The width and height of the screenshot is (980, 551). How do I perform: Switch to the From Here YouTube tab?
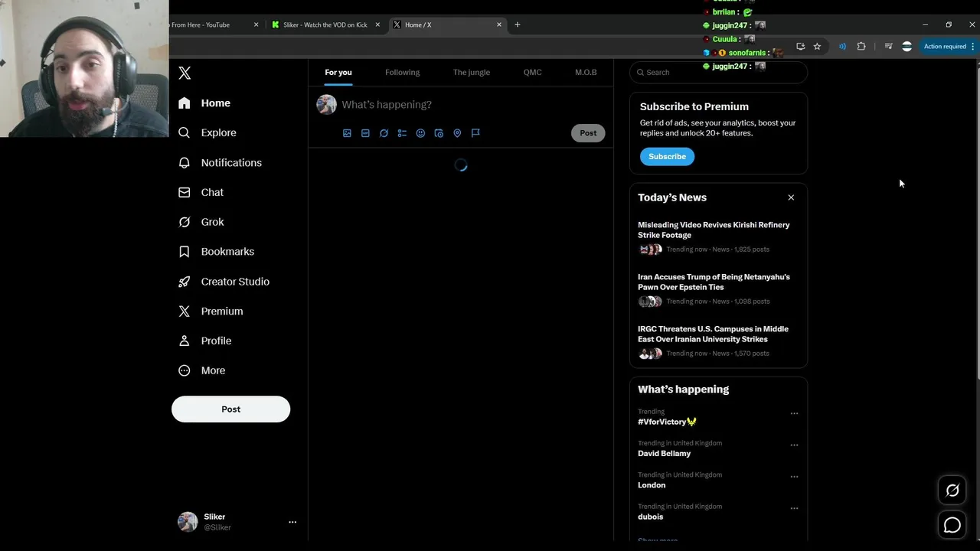pyautogui.click(x=207, y=24)
